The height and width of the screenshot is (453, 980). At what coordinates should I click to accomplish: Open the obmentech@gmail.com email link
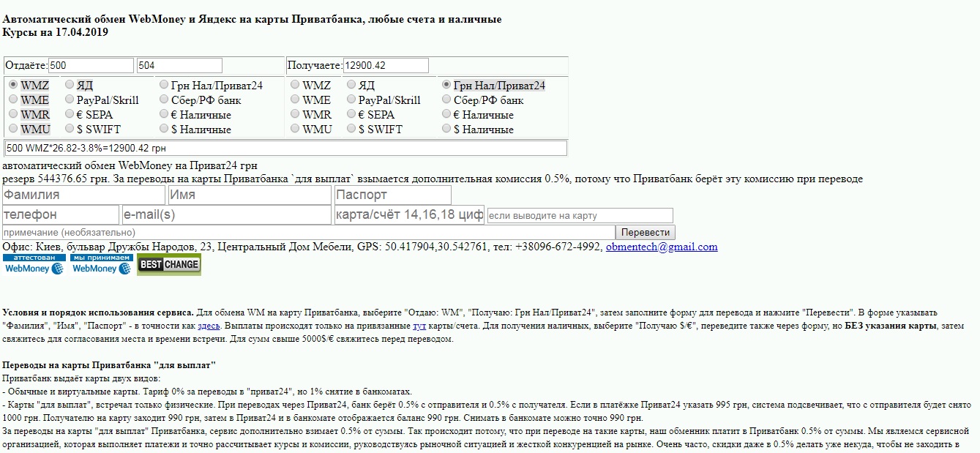662,247
